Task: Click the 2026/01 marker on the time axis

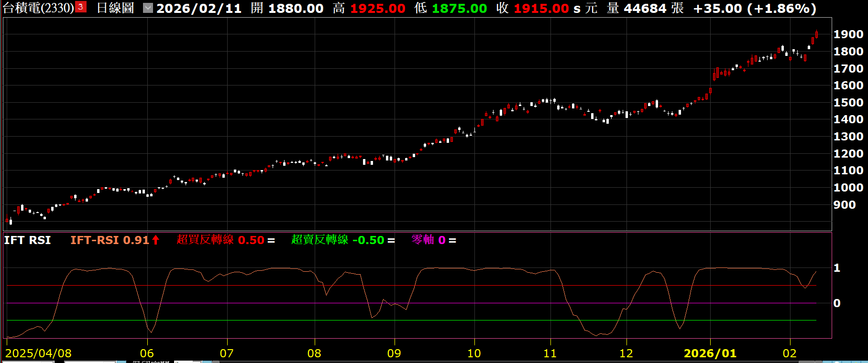Action: [710, 353]
